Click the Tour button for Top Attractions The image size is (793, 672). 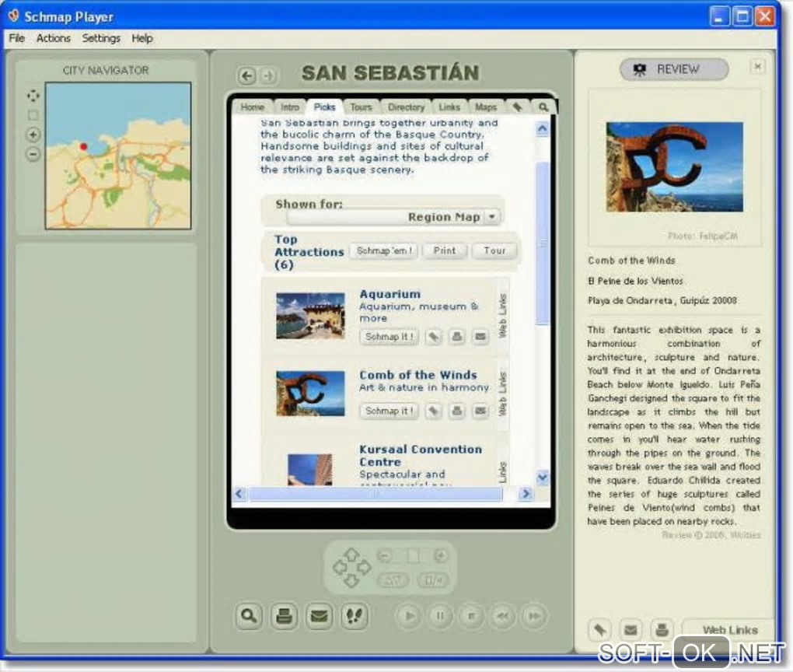(494, 251)
